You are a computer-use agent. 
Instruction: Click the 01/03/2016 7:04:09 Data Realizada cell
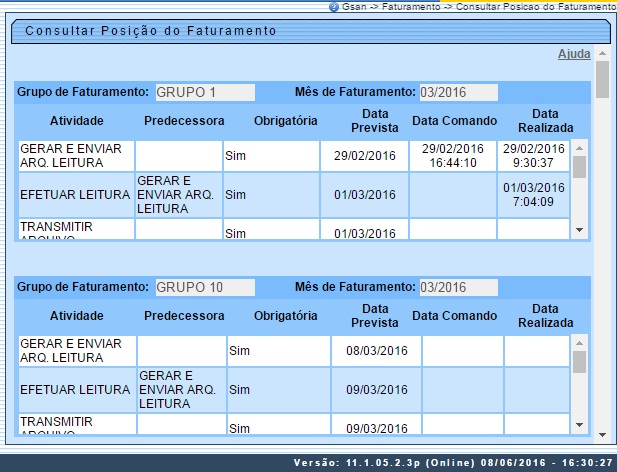pyautogui.click(x=534, y=195)
